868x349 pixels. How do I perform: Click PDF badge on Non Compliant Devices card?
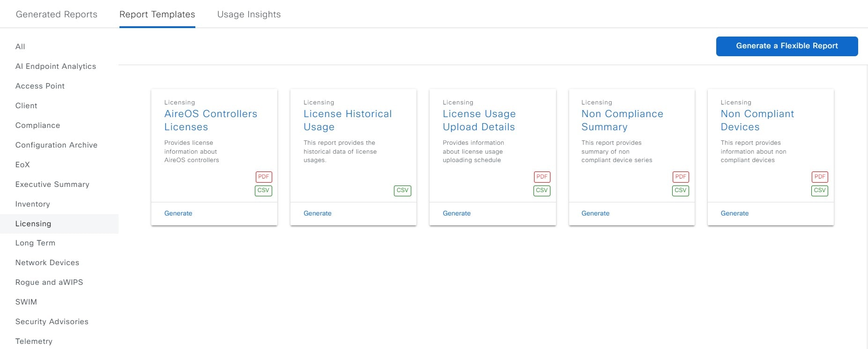[x=820, y=177]
